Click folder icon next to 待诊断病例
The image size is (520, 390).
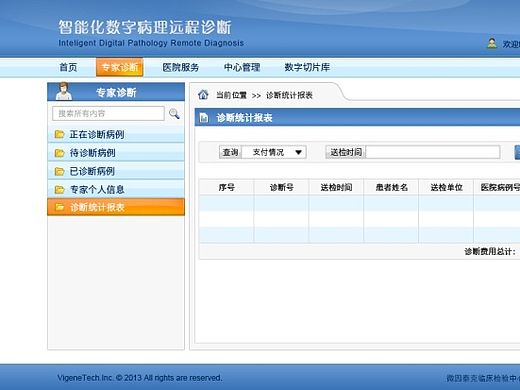click(59, 153)
